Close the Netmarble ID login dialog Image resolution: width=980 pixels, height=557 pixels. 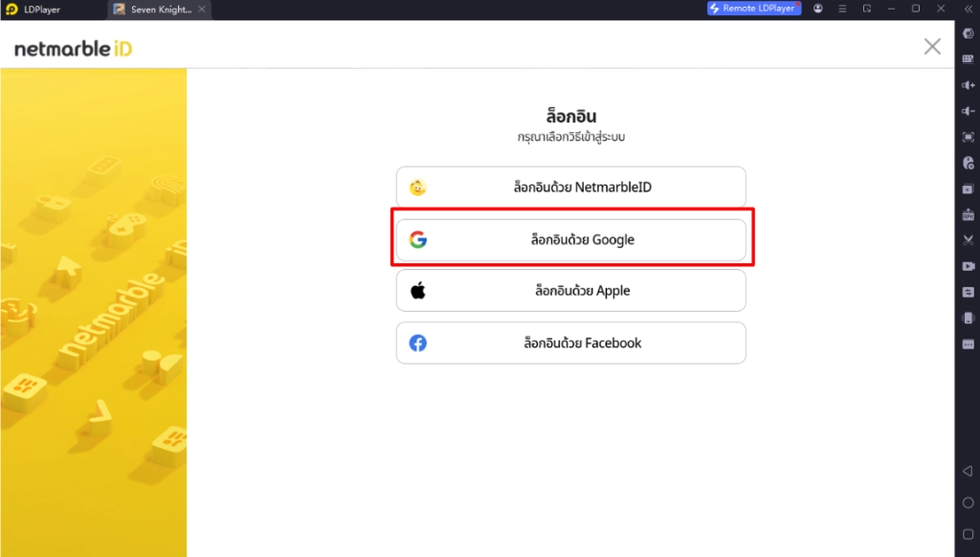(932, 46)
